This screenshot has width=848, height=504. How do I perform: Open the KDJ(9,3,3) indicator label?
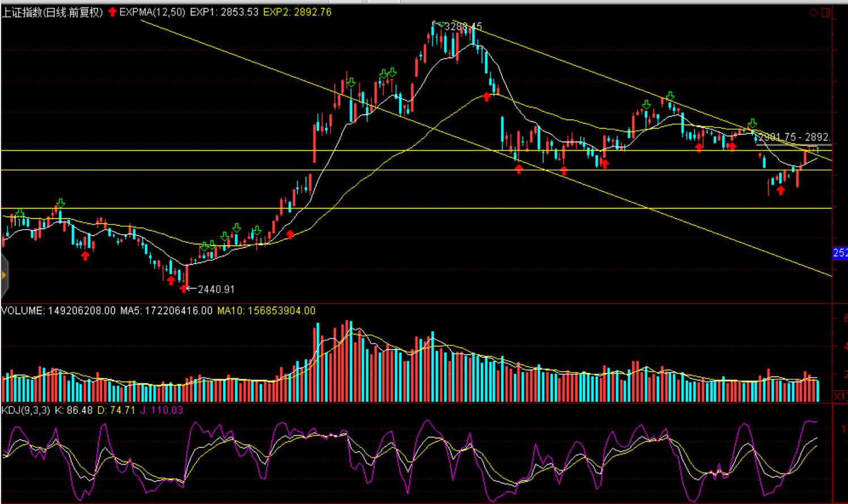pyautogui.click(x=26, y=410)
